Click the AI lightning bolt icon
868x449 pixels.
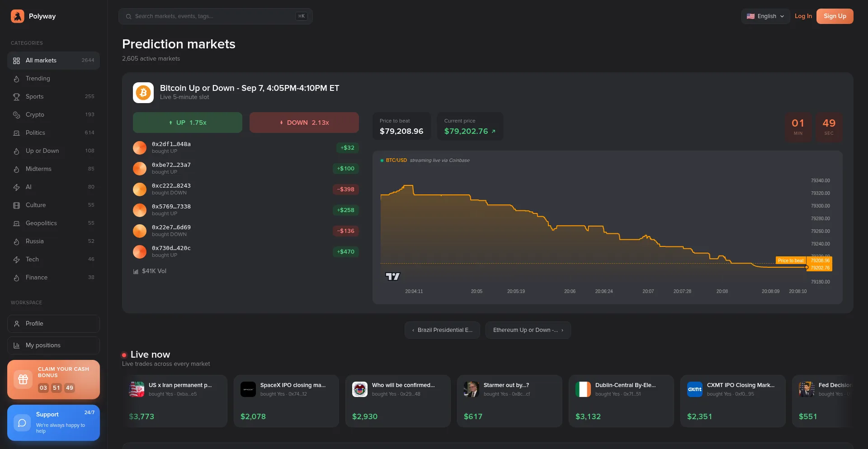click(17, 187)
